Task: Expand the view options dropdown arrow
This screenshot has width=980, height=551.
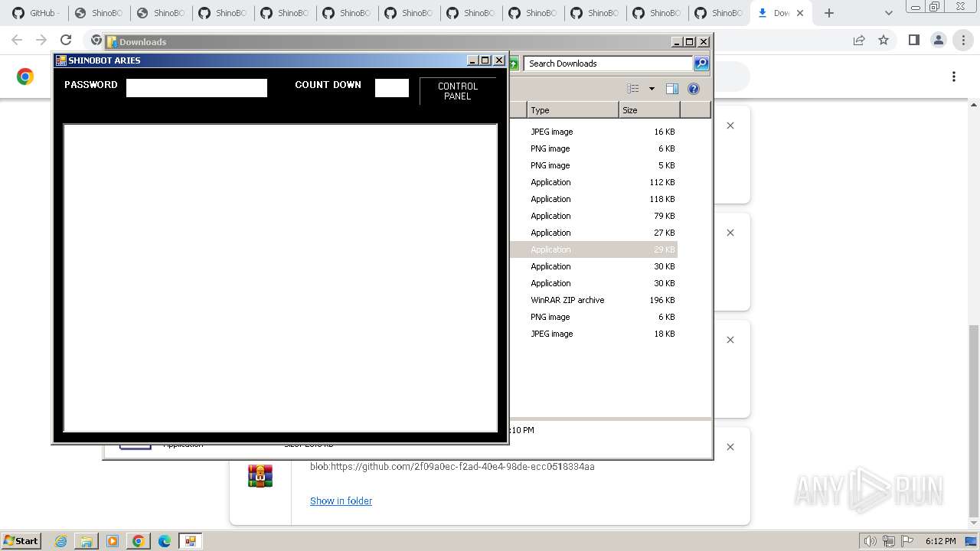Action: pyautogui.click(x=652, y=89)
